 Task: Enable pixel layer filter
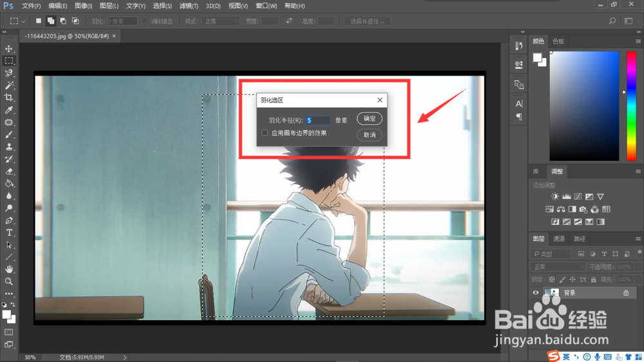pyautogui.click(x=581, y=254)
